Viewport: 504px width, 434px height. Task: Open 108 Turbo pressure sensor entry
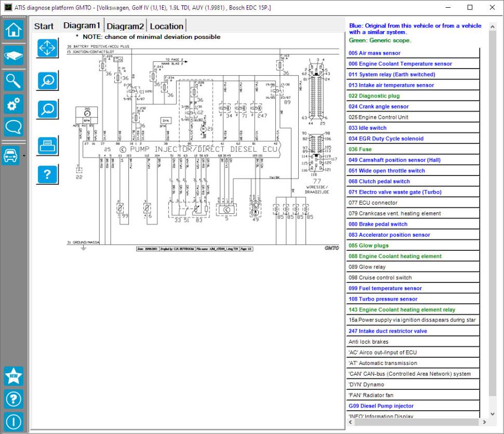(413, 299)
